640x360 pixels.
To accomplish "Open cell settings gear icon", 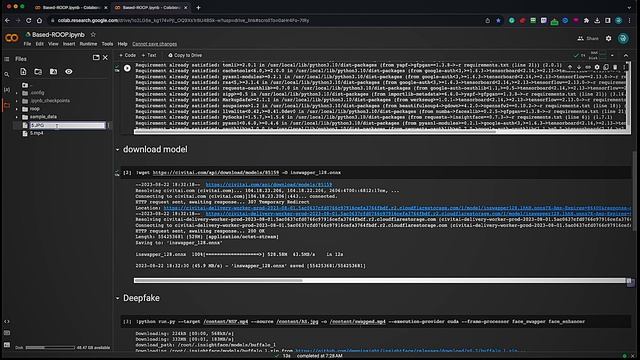I will coord(597,67).
